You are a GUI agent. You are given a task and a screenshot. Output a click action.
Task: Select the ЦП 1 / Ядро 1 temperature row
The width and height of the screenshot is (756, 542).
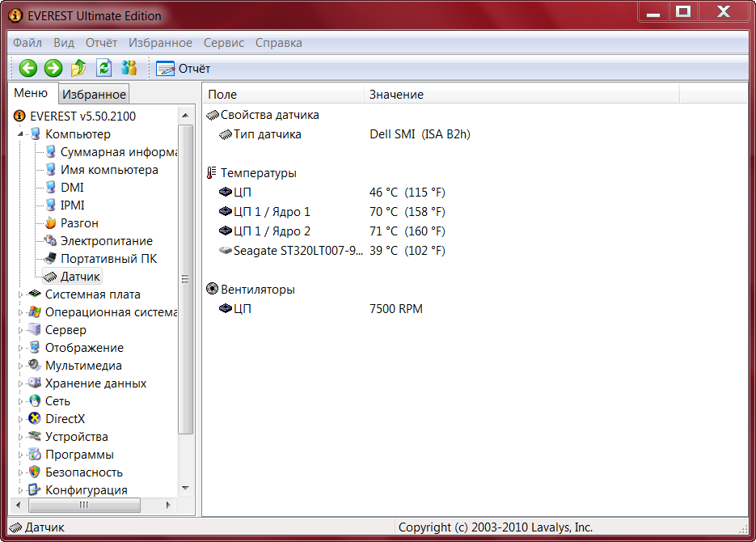coord(332,212)
